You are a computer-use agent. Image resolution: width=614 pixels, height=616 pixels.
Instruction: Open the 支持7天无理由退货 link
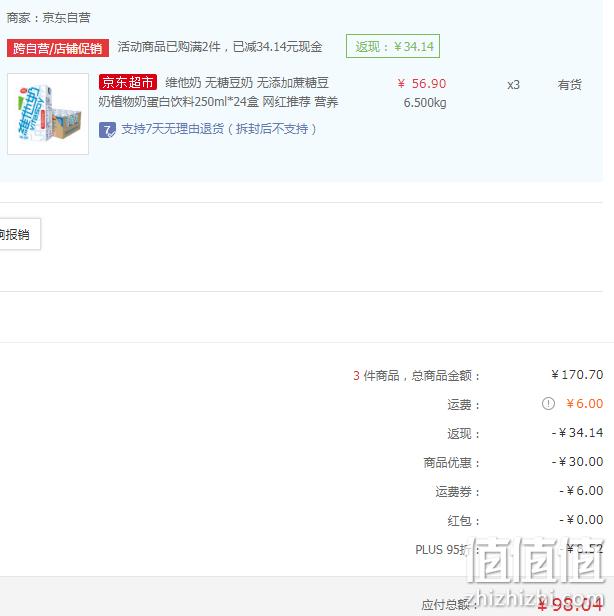[x=219, y=129]
